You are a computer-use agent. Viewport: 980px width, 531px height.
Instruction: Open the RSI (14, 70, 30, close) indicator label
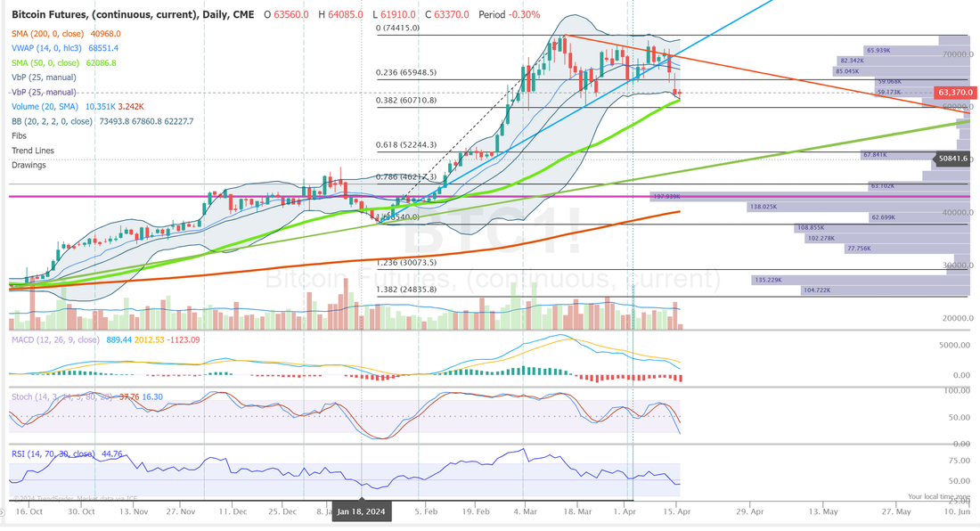pyautogui.click(x=53, y=453)
